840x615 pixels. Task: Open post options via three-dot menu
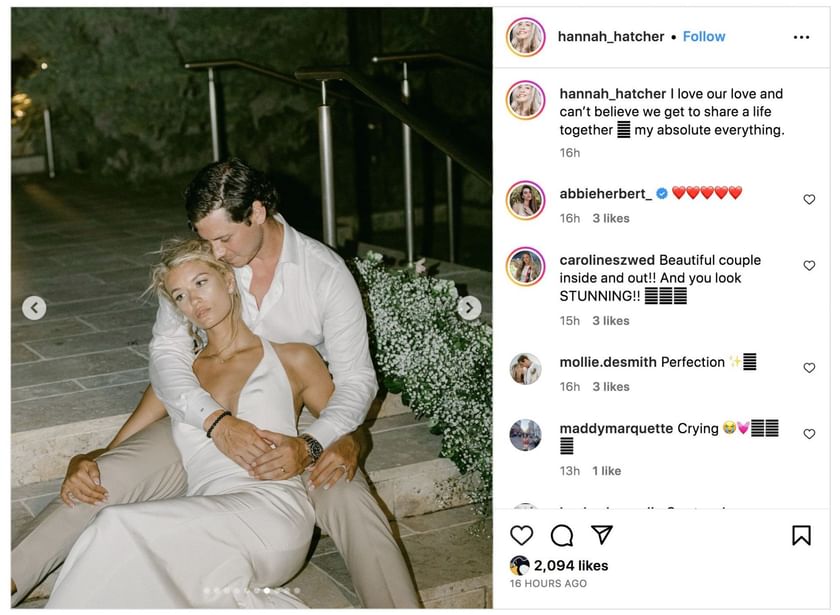tap(802, 36)
